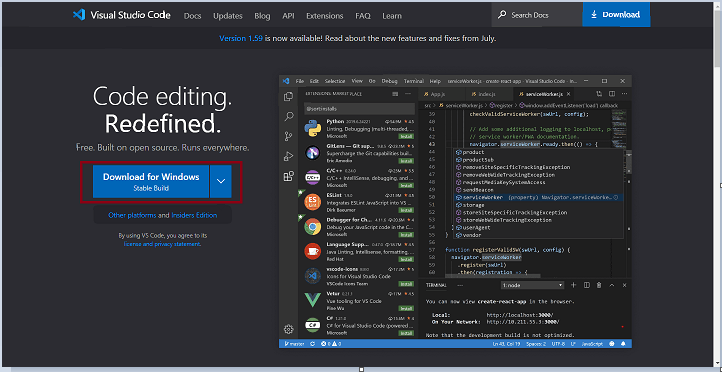Click the clear extensions filter icon

tap(395, 94)
